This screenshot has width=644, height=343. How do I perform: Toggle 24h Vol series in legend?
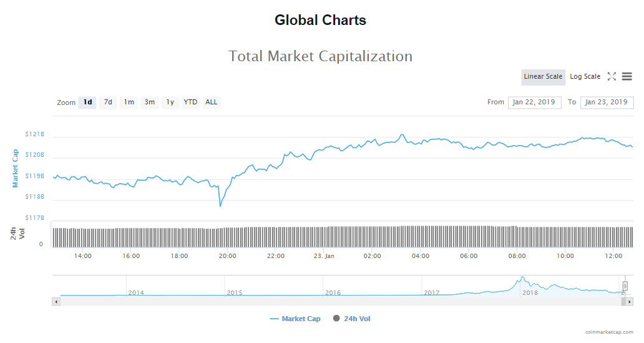click(x=352, y=319)
